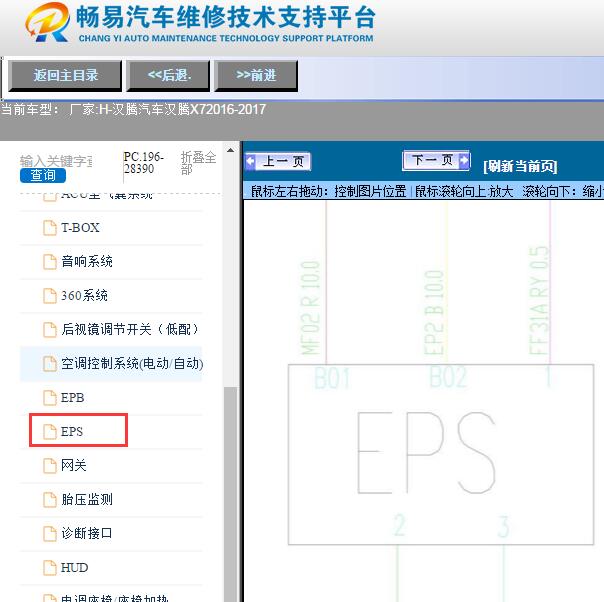The height and width of the screenshot is (602, 604).
Task: Click the 返回主目录 button
Action: (65, 75)
